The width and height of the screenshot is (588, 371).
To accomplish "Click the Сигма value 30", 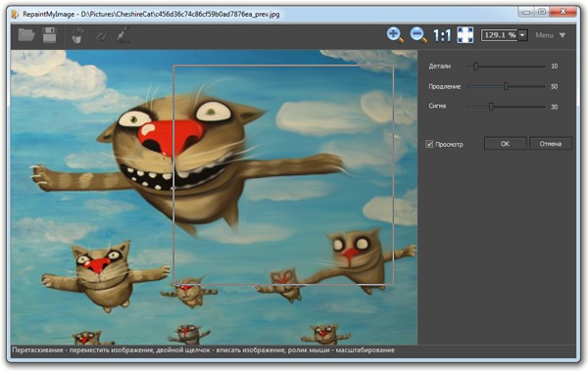I will (555, 107).
